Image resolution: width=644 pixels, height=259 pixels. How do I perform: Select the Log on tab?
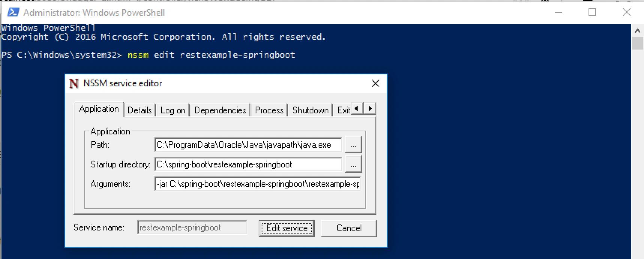coord(173,110)
